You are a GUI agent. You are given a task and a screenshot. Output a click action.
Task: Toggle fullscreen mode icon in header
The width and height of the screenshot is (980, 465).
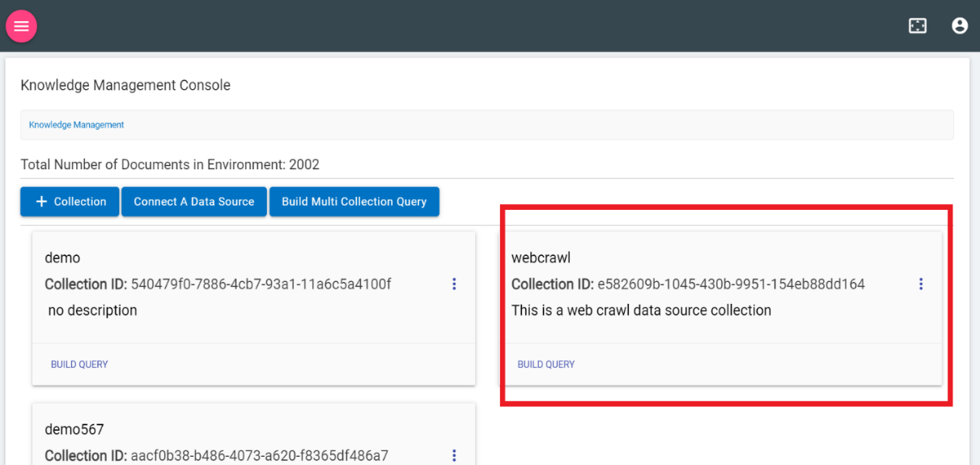(x=918, y=26)
